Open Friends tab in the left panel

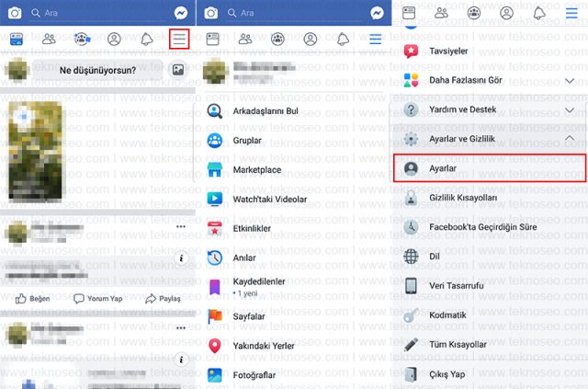(49, 39)
